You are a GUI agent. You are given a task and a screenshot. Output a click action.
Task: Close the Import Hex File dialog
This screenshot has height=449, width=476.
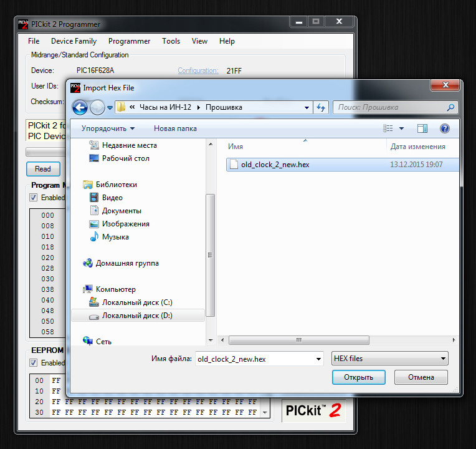[445, 85]
